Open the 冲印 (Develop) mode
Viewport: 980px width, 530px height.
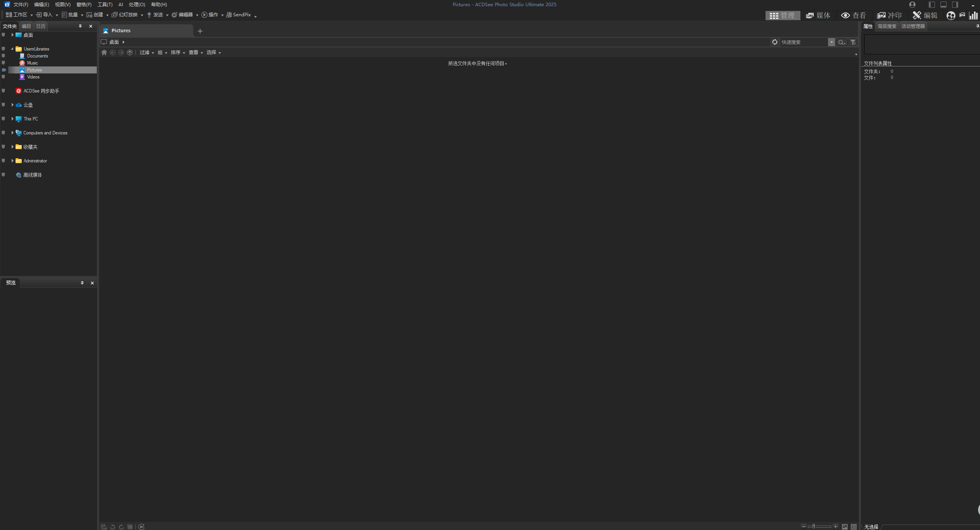[889, 15]
